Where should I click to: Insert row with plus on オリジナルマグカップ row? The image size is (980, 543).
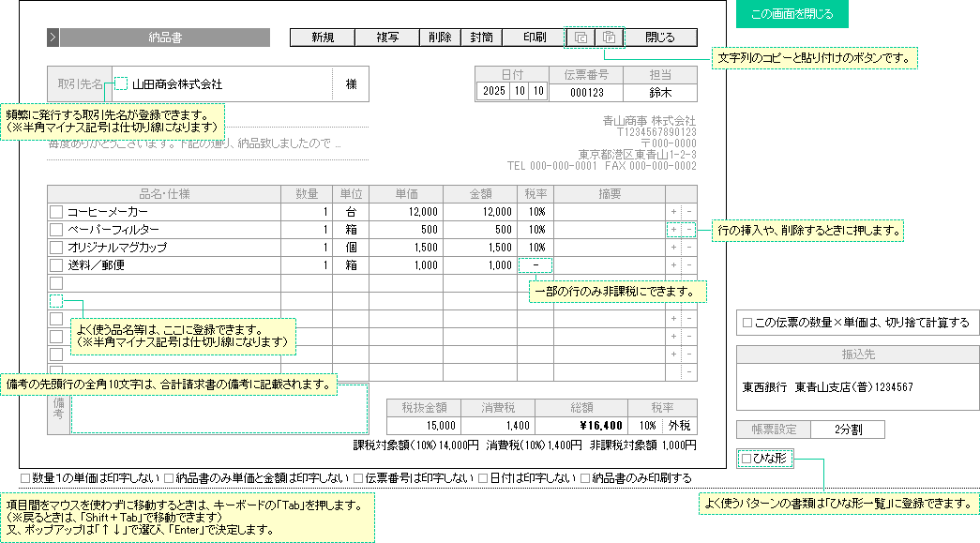click(673, 248)
